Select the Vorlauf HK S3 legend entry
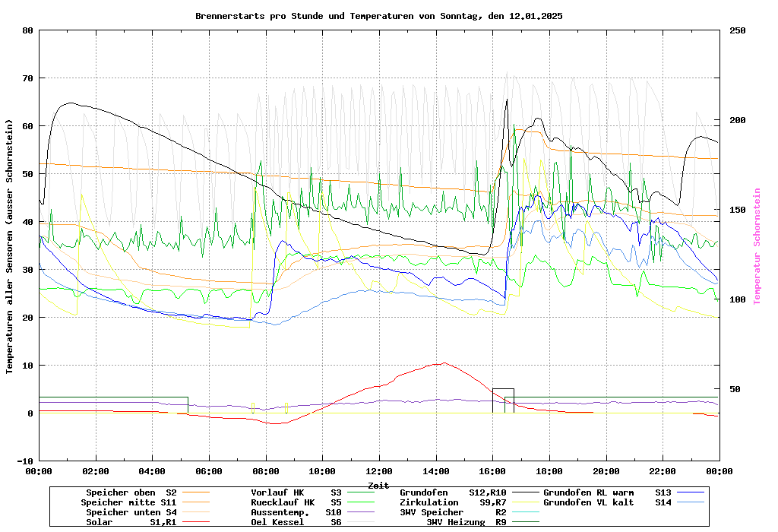778x532 pixels. (x=296, y=493)
